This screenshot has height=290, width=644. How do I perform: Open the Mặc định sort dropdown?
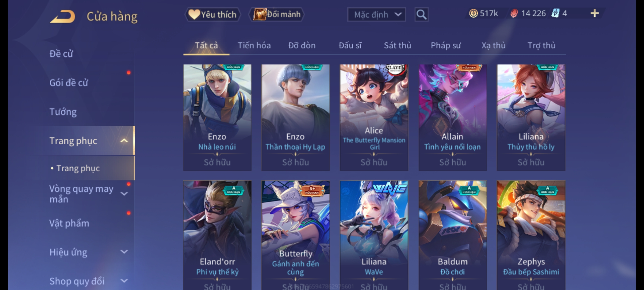(376, 15)
